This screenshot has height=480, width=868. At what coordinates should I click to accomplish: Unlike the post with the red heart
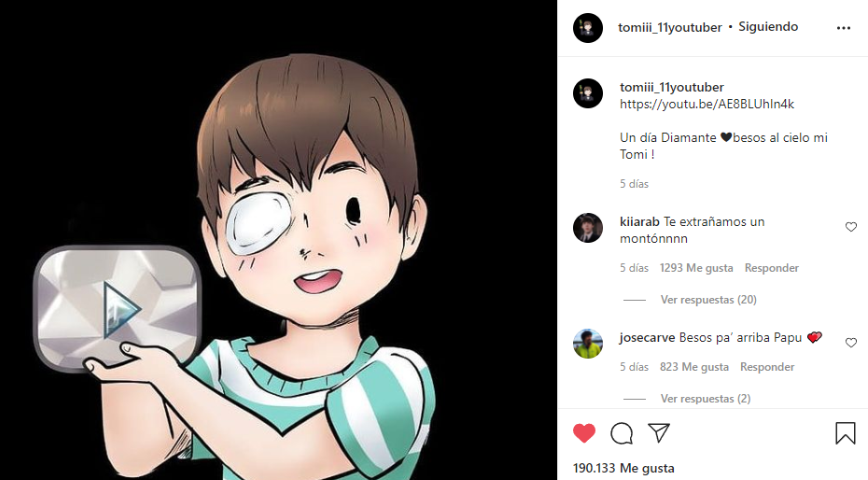coord(584,433)
